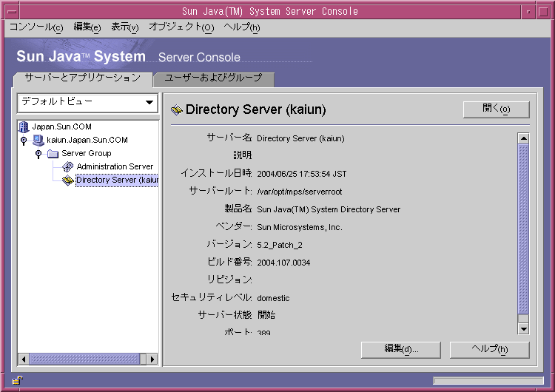Click the status bar progress indicator
The width and height of the screenshot is (555, 392).
coord(488,381)
